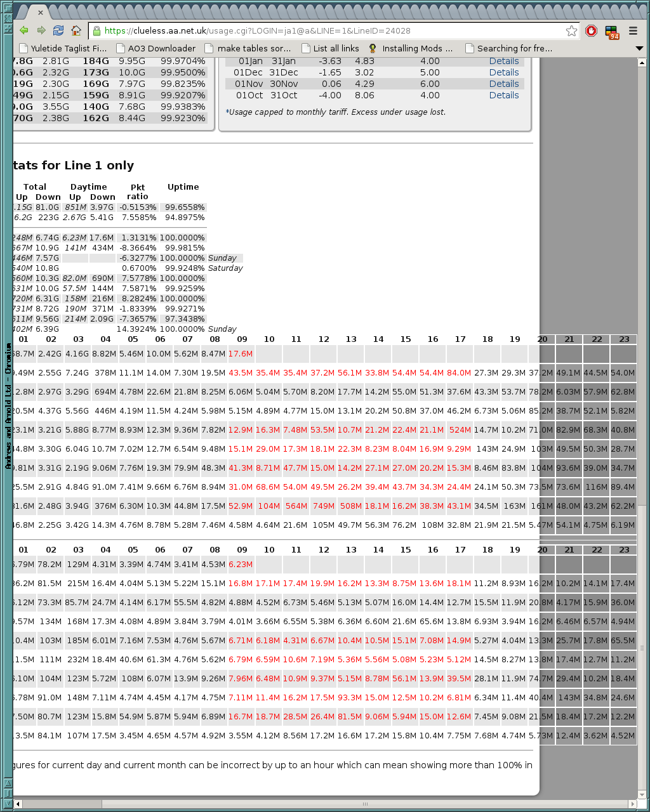Click the packet ratio '-0.5153%'
This screenshot has width=650, height=812.
click(138, 207)
